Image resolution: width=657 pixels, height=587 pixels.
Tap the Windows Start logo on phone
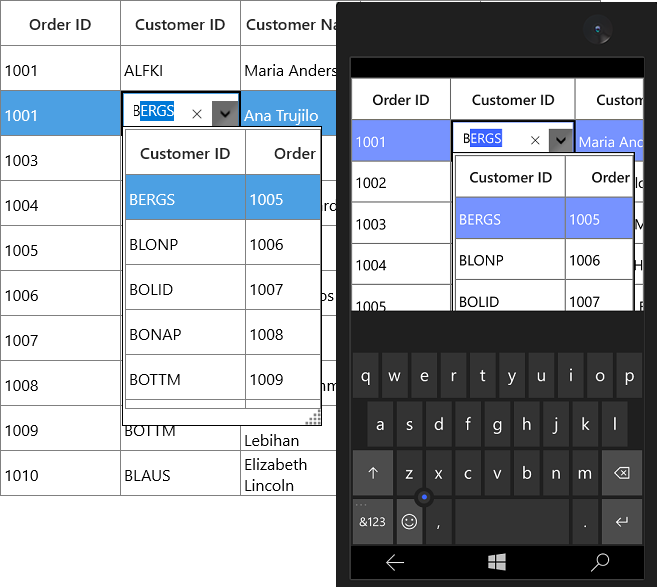click(x=497, y=562)
